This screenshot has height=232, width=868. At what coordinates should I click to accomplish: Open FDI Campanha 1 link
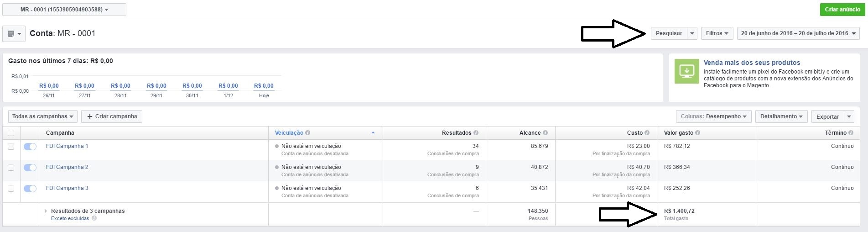coord(67,146)
